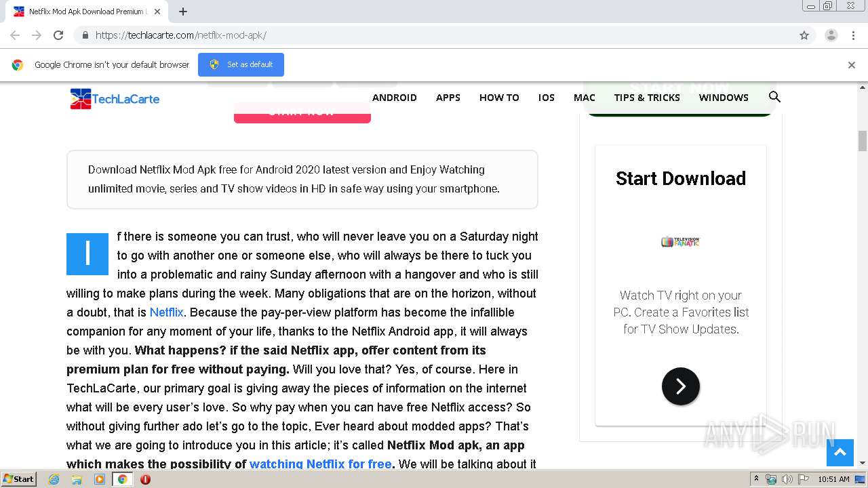Image resolution: width=868 pixels, height=488 pixels.
Task: Open the media player taskbar icon
Action: tap(100, 479)
